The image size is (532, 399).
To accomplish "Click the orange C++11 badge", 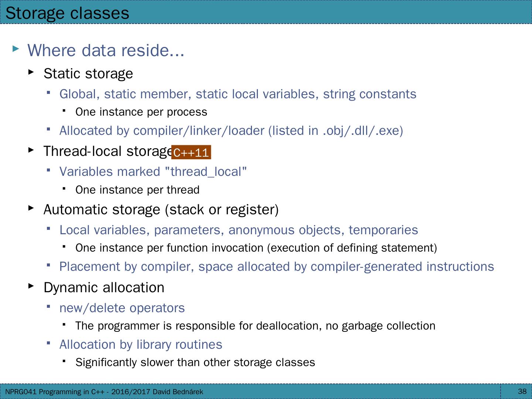I will coord(191,152).
